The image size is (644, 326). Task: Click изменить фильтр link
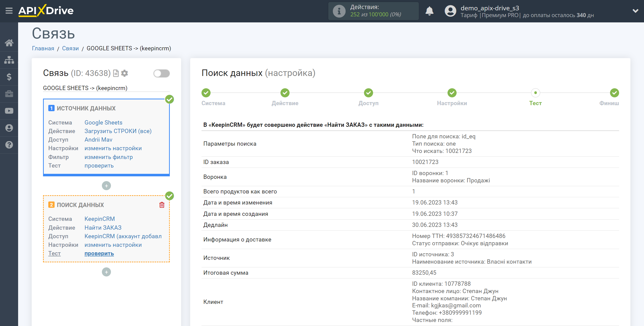point(109,157)
